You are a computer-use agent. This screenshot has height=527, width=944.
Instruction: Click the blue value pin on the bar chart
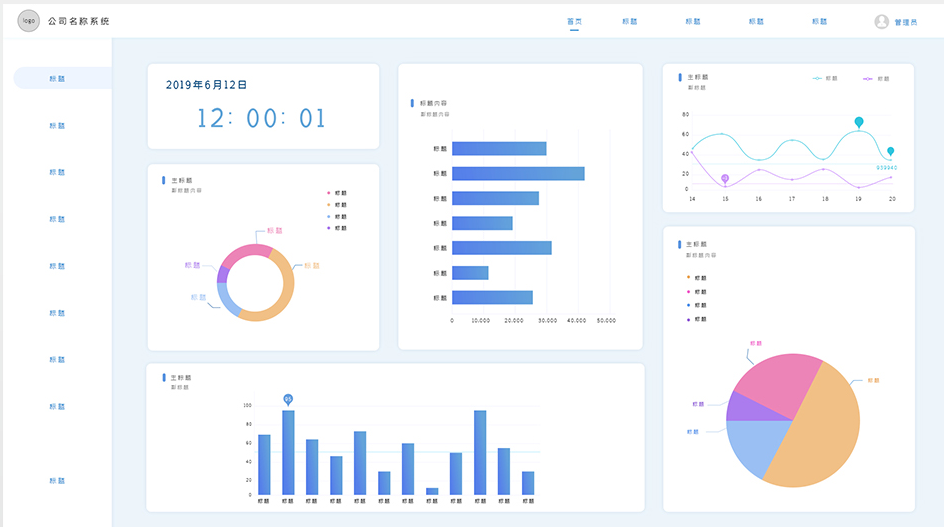(x=288, y=399)
